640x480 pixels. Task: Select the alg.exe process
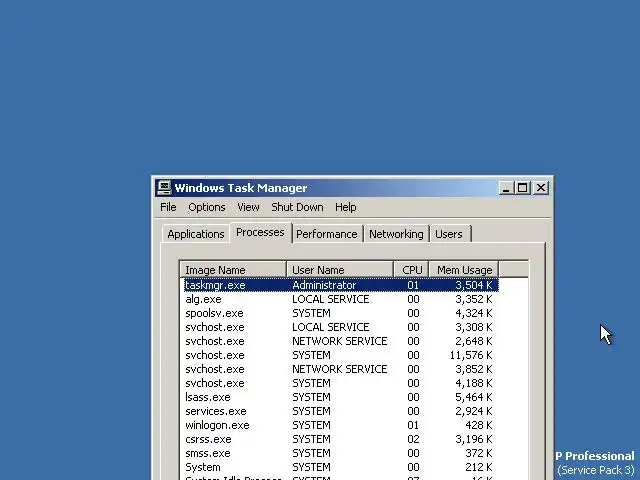tap(340, 299)
